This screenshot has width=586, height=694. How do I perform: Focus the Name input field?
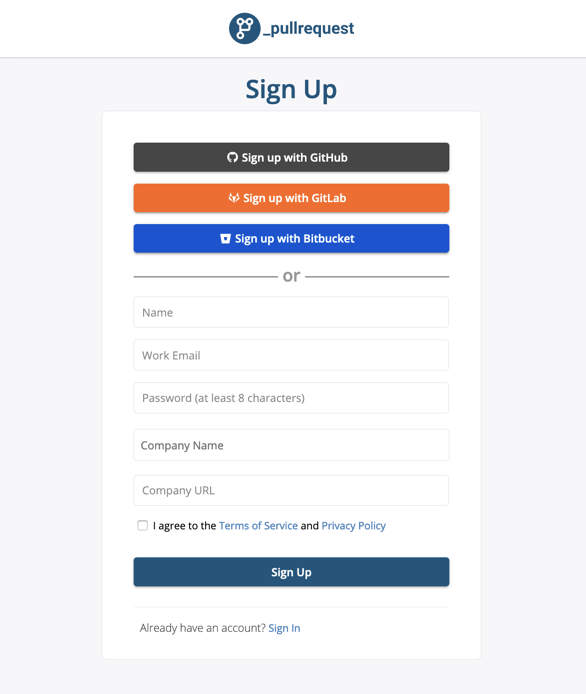coord(291,312)
